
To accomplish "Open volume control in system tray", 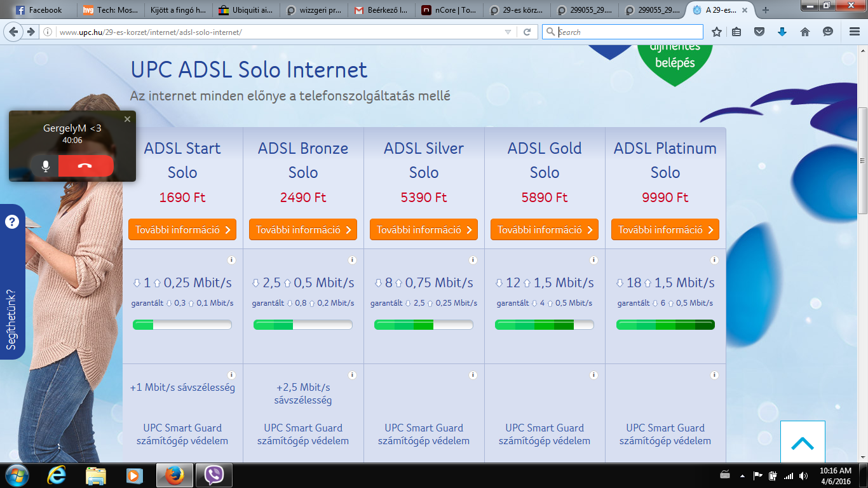I will click(x=804, y=475).
